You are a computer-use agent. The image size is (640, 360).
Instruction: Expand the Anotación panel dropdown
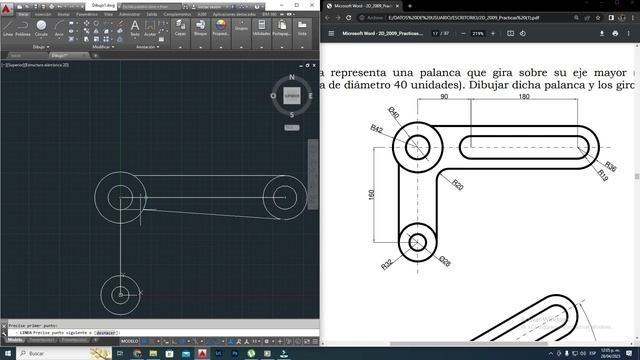[147, 47]
